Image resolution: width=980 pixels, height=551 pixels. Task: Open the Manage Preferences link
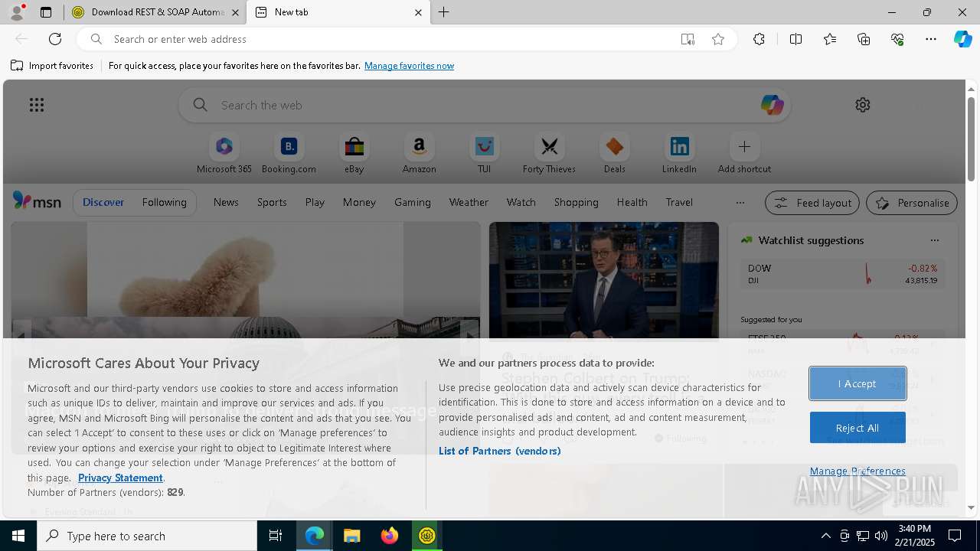pos(857,471)
